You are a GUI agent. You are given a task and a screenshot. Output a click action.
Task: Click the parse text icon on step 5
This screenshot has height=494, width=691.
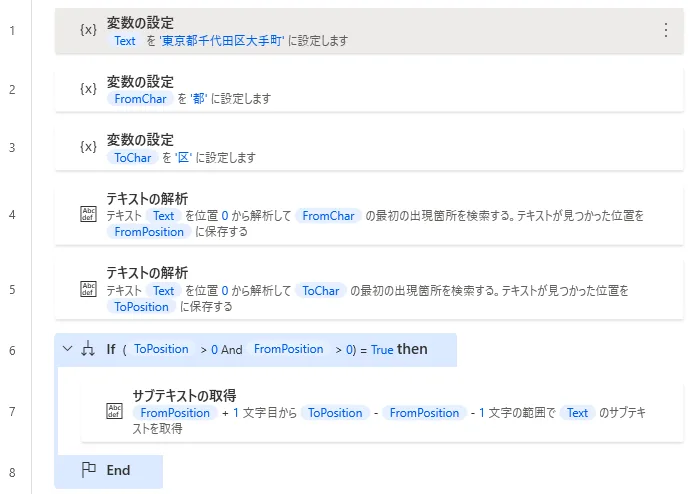tap(88, 289)
